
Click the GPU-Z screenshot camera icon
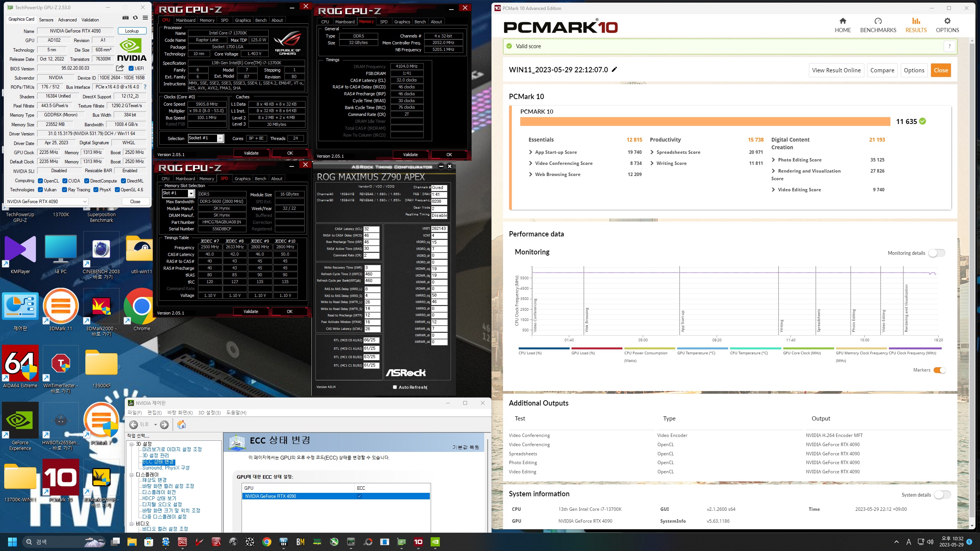(126, 18)
